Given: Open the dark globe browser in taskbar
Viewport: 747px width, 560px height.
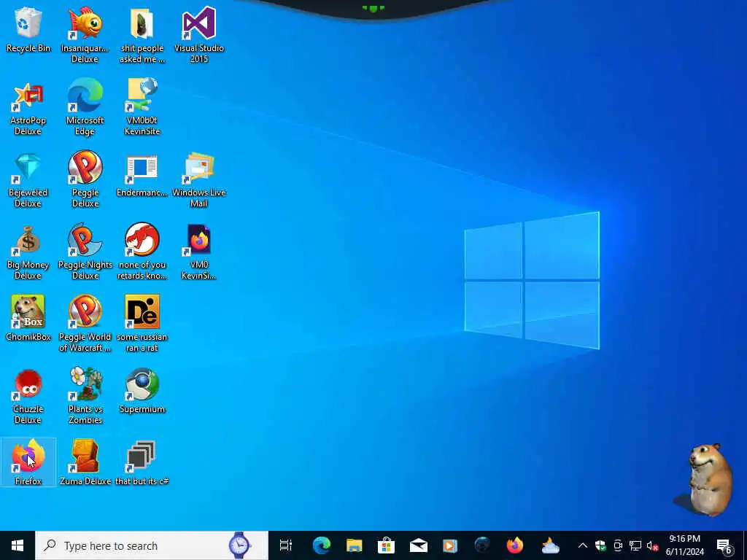Looking at the screenshot, I should (x=482, y=545).
